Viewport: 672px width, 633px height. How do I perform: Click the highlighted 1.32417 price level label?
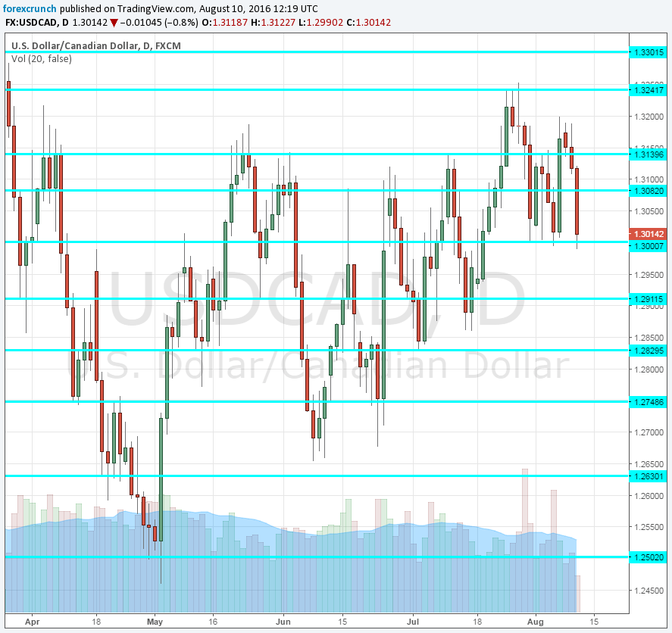(648, 92)
